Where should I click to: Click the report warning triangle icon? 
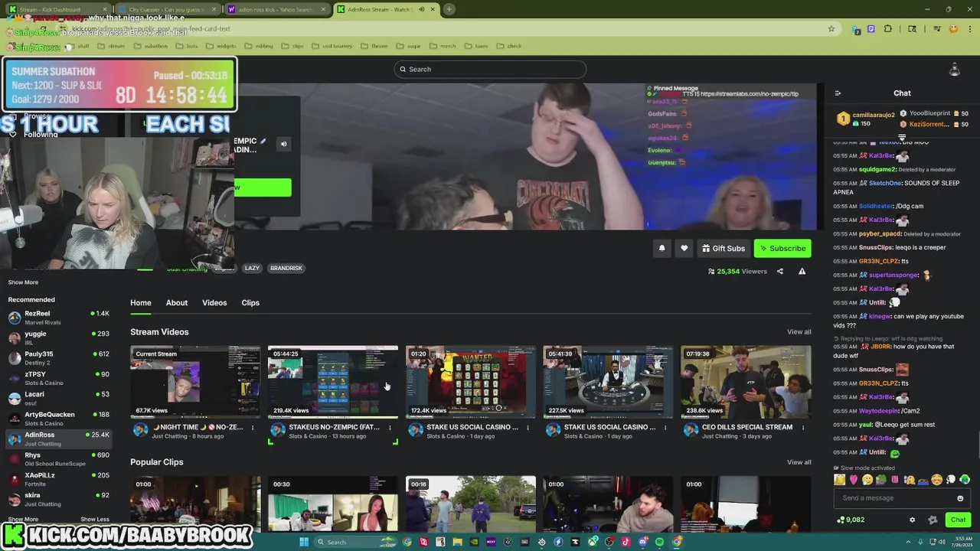tap(802, 271)
